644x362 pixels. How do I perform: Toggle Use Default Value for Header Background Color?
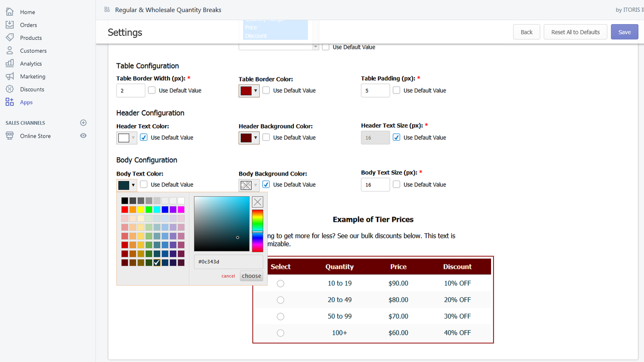(x=266, y=137)
